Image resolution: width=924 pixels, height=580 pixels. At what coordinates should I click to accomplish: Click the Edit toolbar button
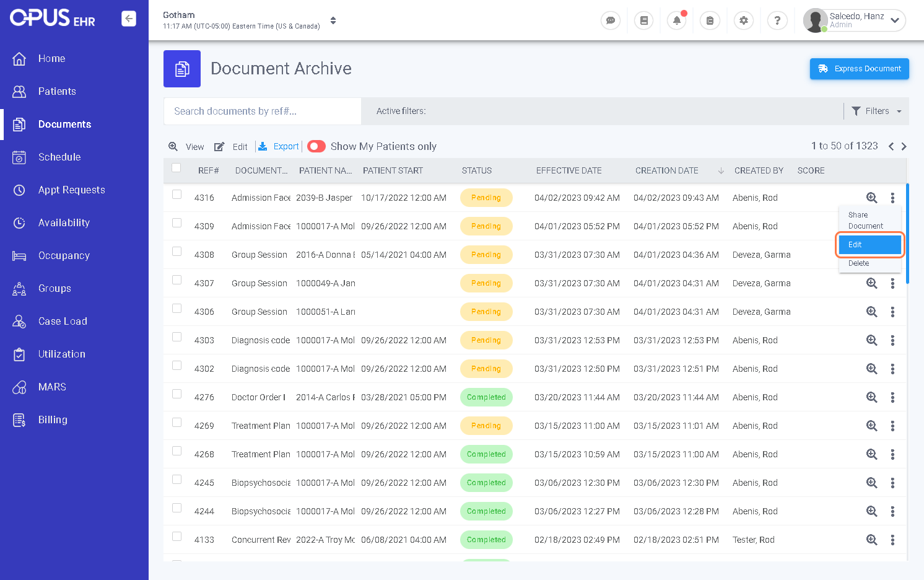click(231, 147)
